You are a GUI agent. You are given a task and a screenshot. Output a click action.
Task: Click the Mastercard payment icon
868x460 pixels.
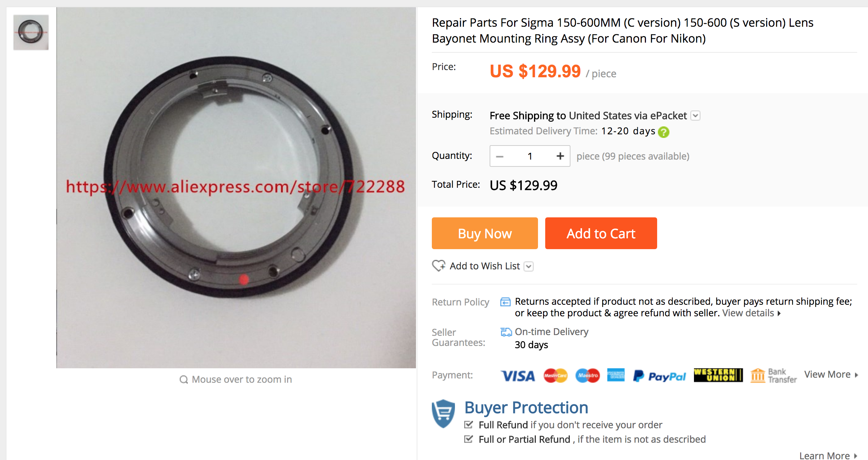[x=555, y=376]
